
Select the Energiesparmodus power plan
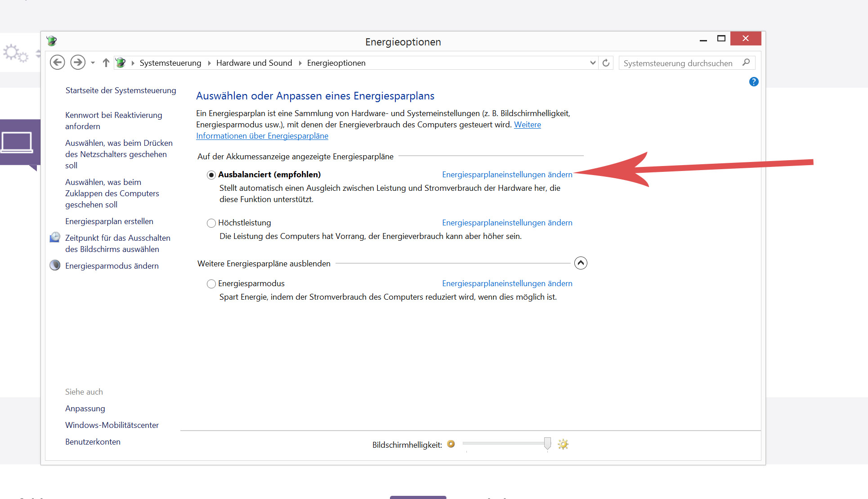211,284
